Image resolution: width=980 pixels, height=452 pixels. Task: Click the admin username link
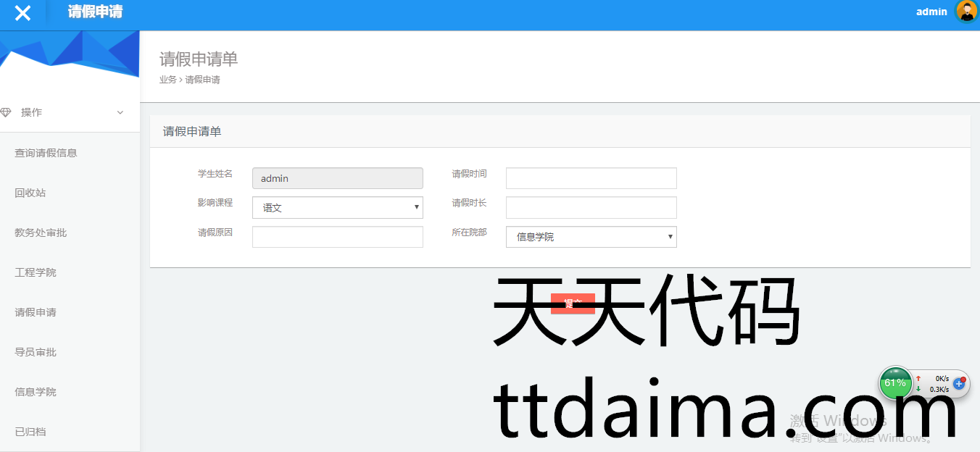pyautogui.click(x=931, y=12)
